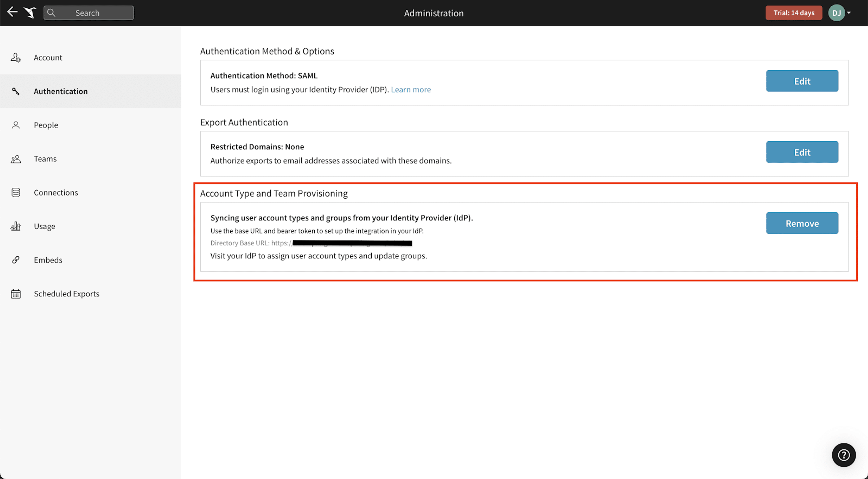Click the Syncing user account types text

click(342, 218)
